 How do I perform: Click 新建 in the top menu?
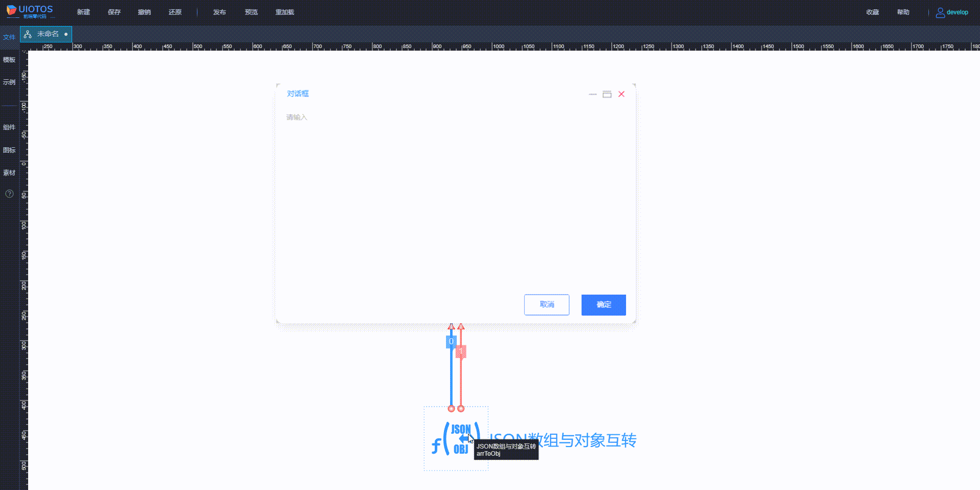(x=83, y=12)
